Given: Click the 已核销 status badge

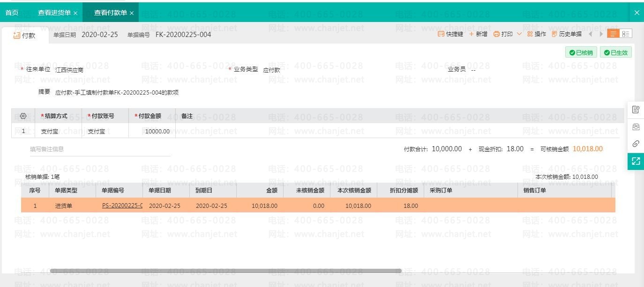Looking at the screenshot, I should click(581, 52).
